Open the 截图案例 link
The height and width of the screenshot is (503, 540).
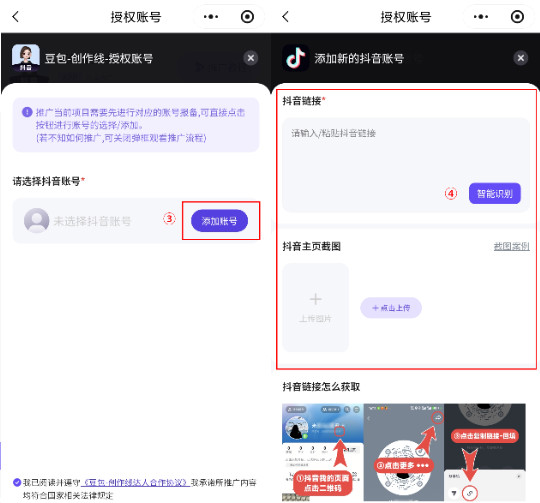(x=511, y=246)
